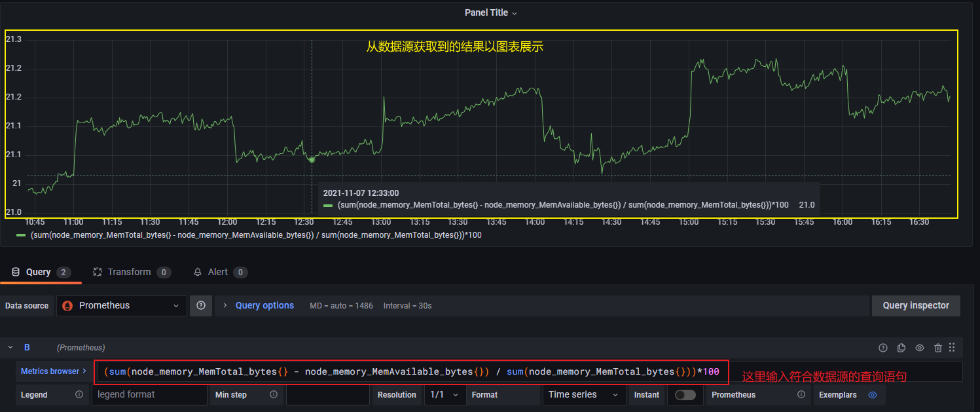Delete query B with trash icon
Screen dimensions: 980x412
(x=938, y=348)
